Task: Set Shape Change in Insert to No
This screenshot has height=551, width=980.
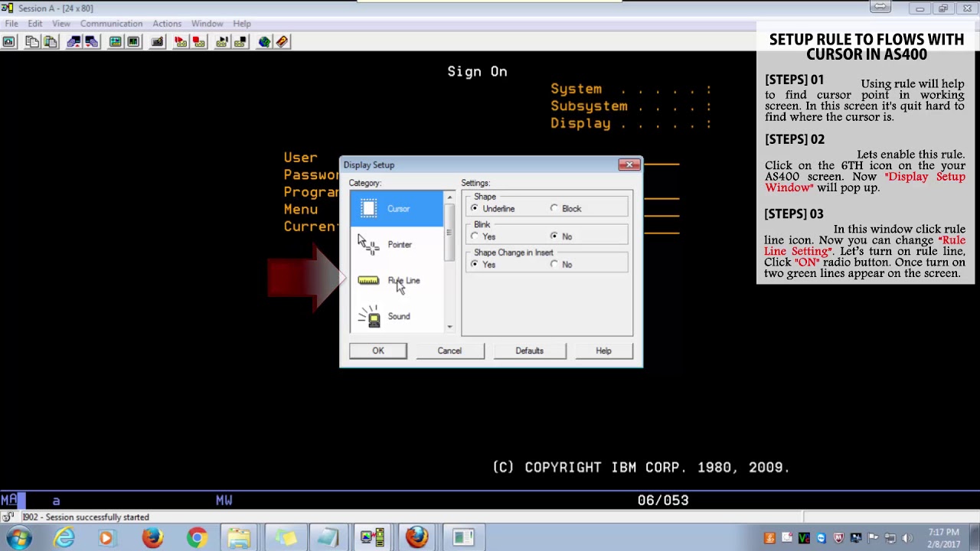Action: [x=554, y=264]
